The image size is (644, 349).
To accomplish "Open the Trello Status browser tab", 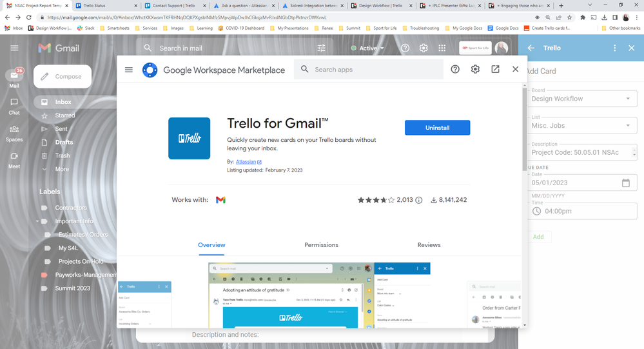I will coord(105,6).
